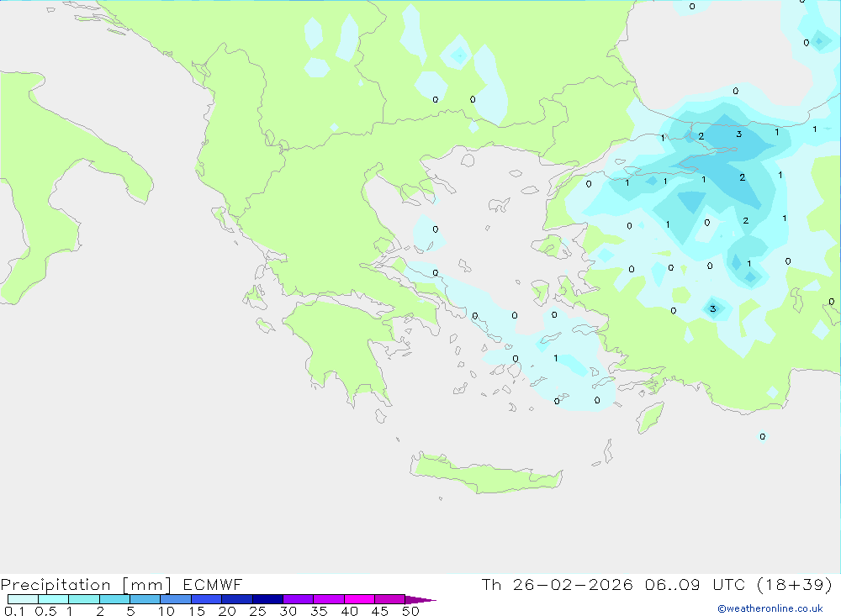Screen dimensions: 841x616
Task: Click the '0.5' legend scale label
Action: coord(45,611)
